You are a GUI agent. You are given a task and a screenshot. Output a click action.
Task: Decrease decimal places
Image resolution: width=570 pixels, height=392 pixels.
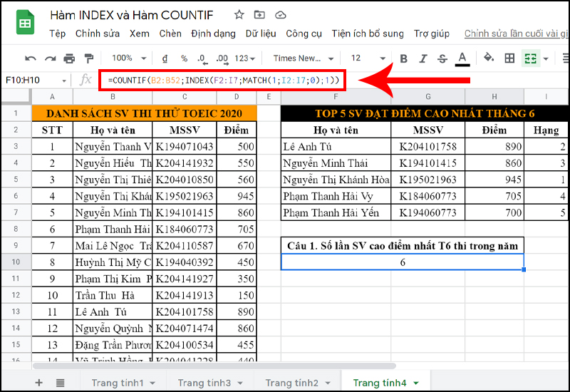click(202, 59)
